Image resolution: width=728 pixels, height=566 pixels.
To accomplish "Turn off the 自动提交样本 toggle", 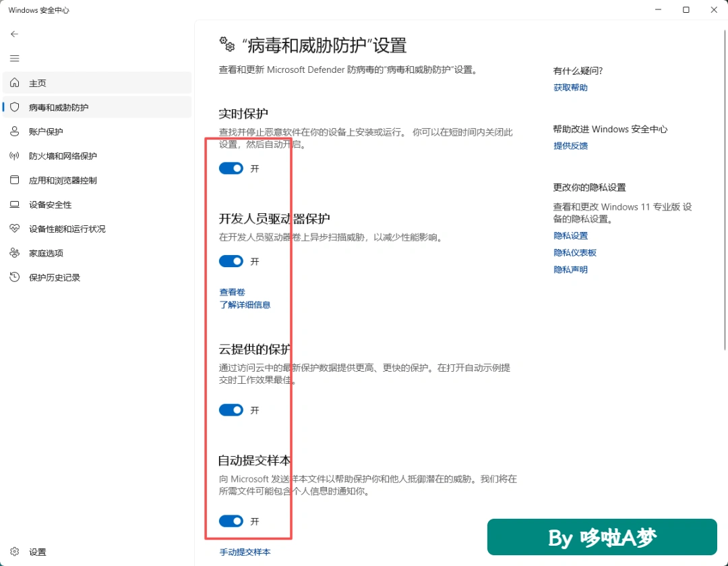I will [231, 521].
